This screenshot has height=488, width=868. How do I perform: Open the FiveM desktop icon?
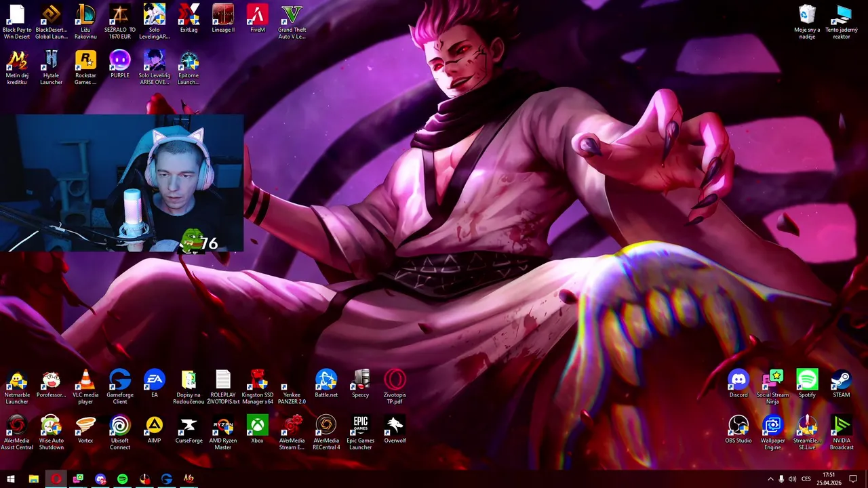click(258, 19)
